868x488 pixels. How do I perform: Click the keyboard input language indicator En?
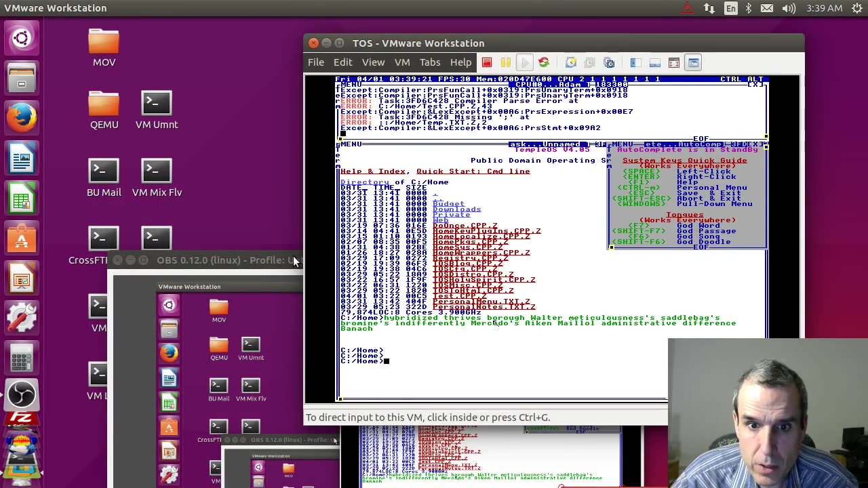click(730, 8)
